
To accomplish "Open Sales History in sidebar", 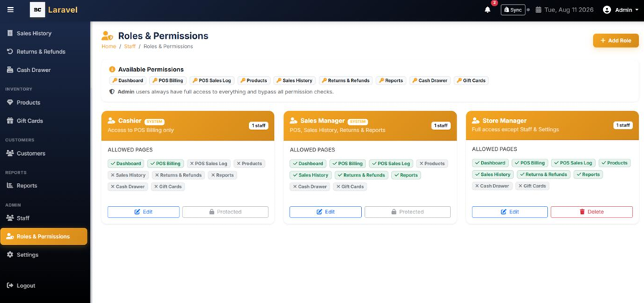I will [x=45, y=33].
